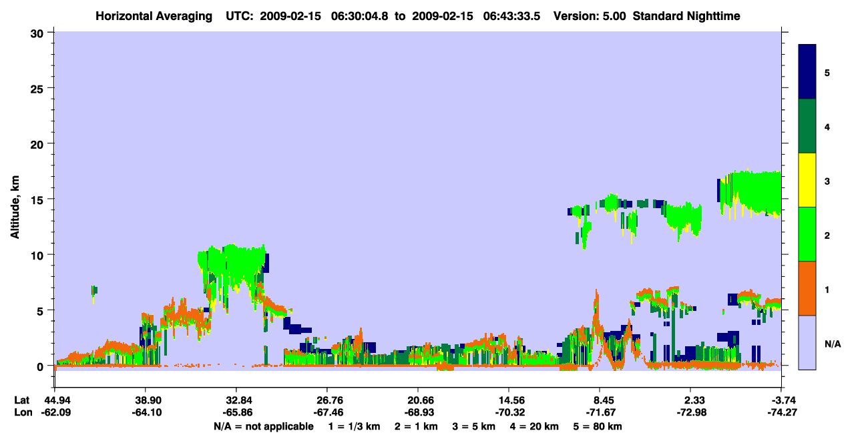
Task: Click latitude value 38.90
Action: click(x=146, y=400)
